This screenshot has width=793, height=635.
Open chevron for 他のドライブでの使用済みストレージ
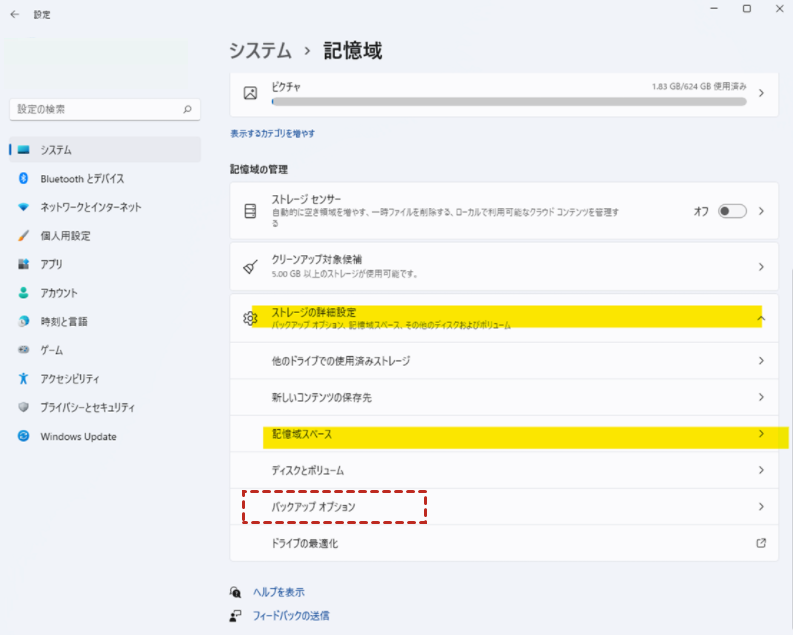[761, 360]
